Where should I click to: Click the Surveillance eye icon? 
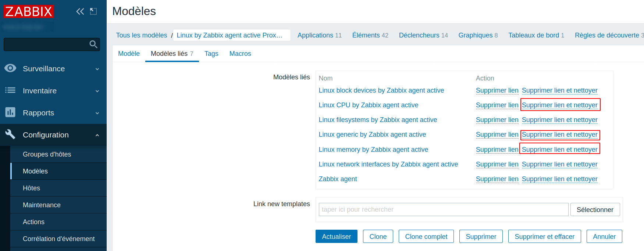(10, 68)
